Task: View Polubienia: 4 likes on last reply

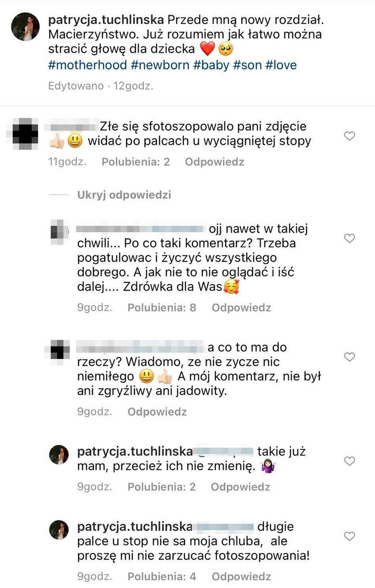Action: point(162,577)
